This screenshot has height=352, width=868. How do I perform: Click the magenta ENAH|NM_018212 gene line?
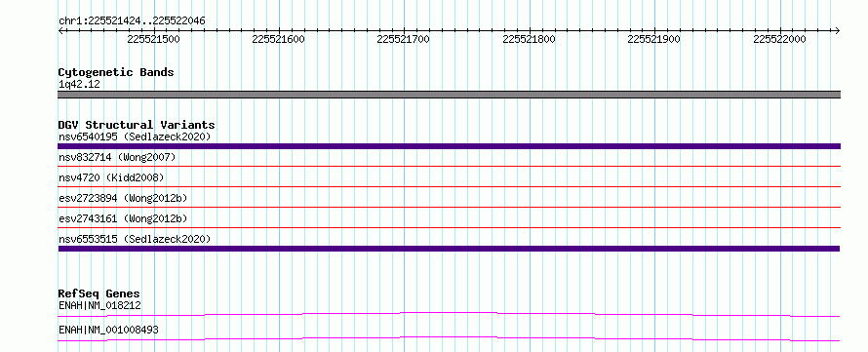[x=449, y=314]
